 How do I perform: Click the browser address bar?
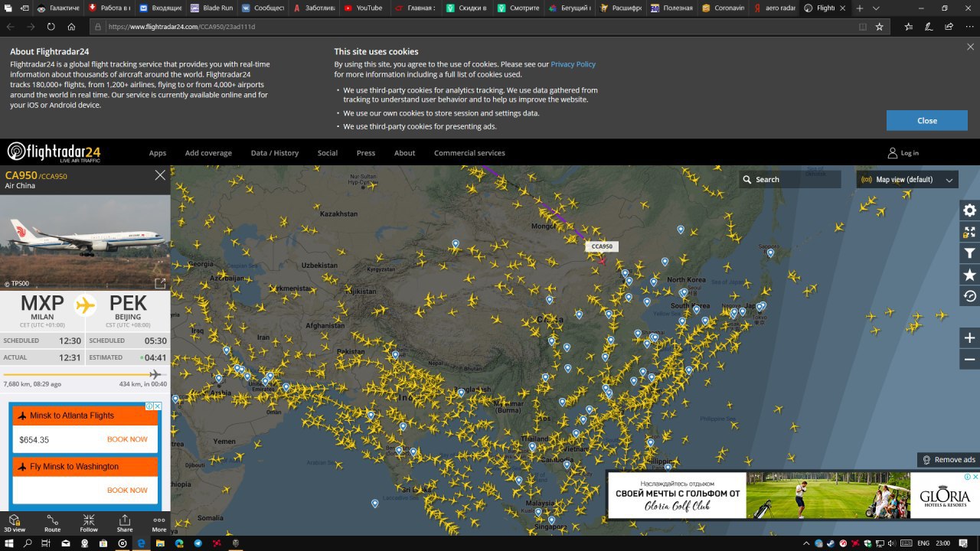tap(475, 26)
